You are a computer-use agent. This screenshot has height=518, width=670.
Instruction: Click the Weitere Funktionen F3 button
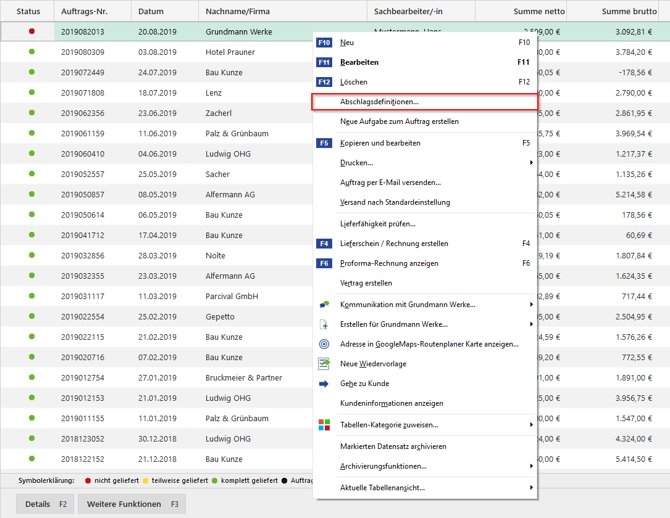tap(132, 504)
